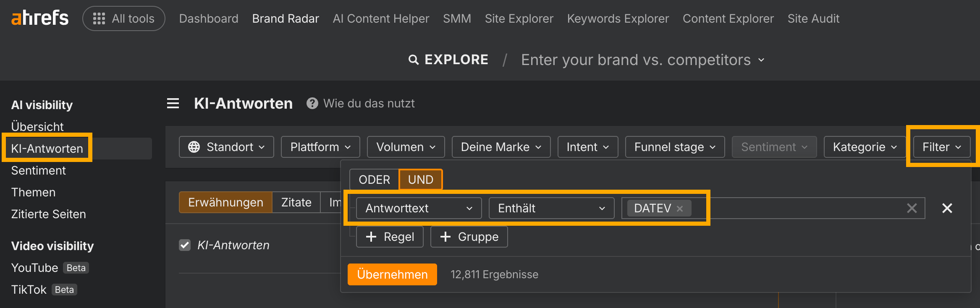
Task: Open Site Audit
Action: click(813, 18)
